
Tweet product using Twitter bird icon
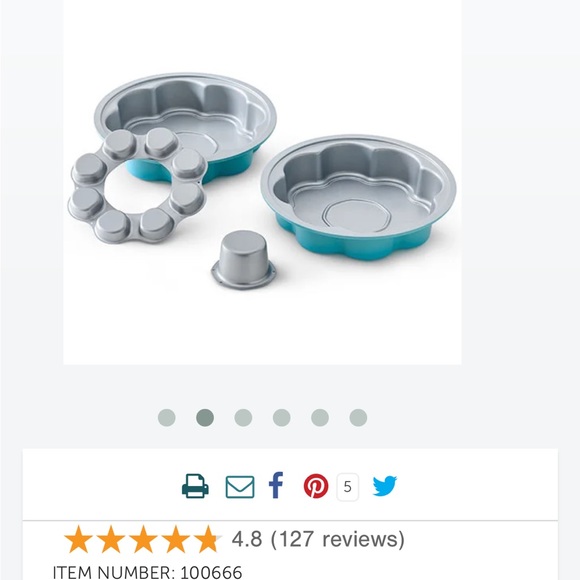click(385, 486)
